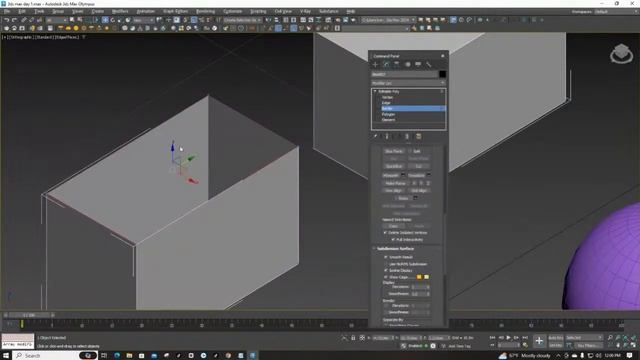Enable Render Iterations checkbox
640x360 pixels.
click(386, 306)
